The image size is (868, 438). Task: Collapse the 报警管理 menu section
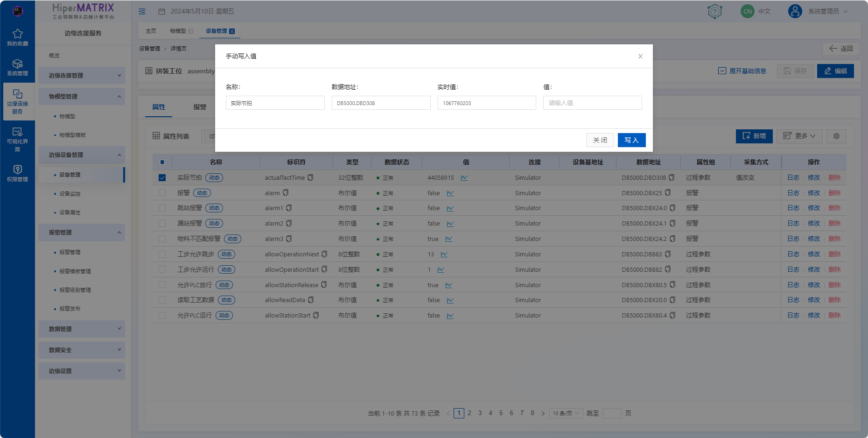82,232
